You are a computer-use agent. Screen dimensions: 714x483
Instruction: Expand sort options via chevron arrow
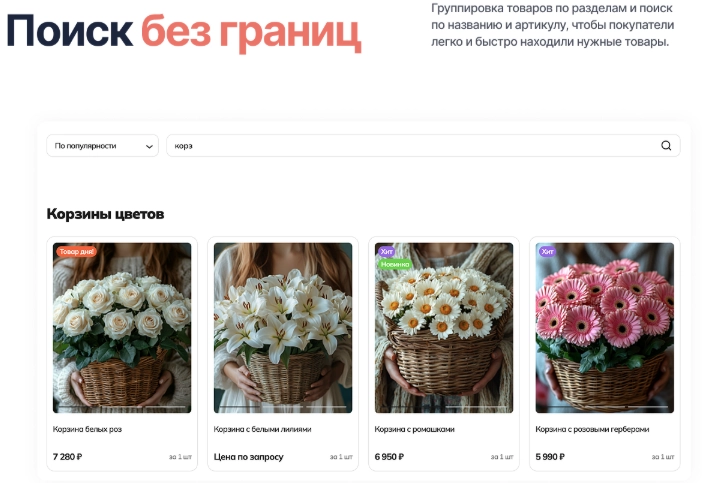pos(149,147)
